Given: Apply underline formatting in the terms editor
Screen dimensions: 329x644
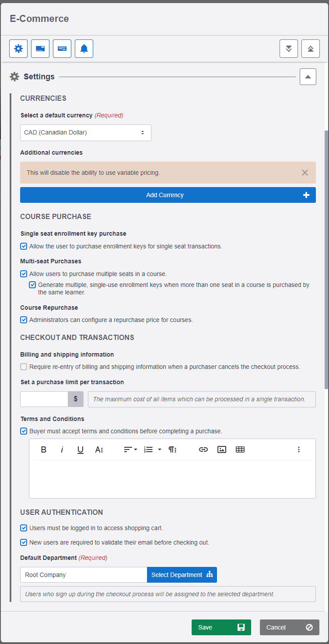Looking at the screenshot, I should click(80, 449).
